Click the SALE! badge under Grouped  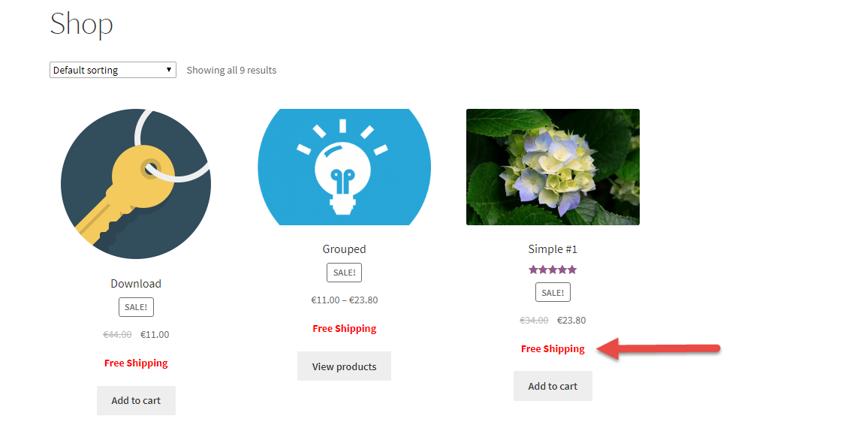(345, 273)
